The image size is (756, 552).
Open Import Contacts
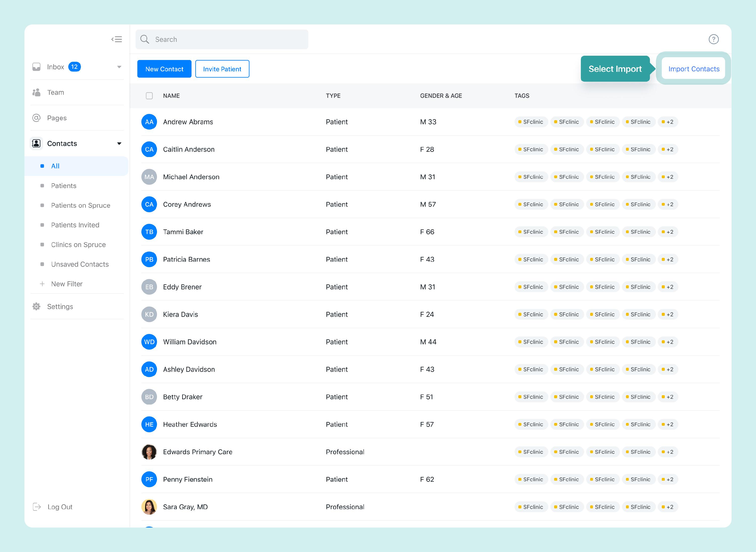point(693,69)
